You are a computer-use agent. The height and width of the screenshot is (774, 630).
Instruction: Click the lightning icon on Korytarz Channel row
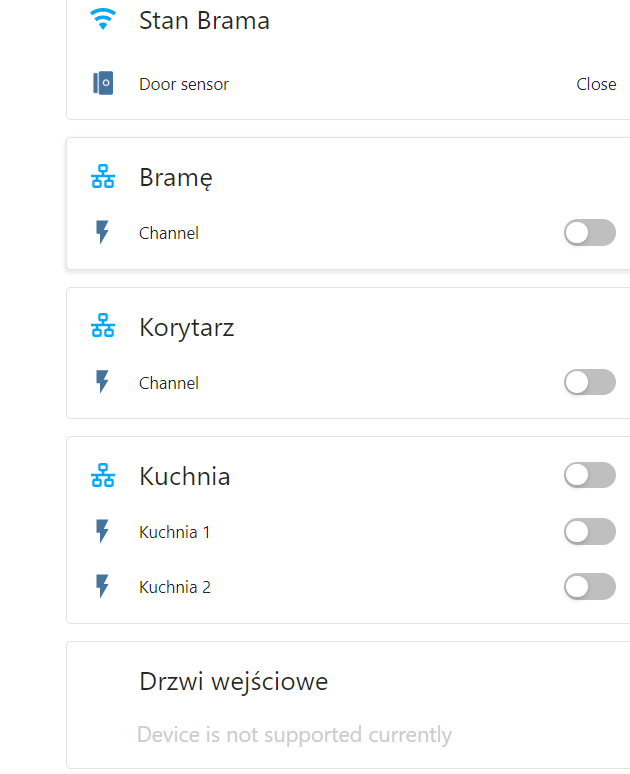[102, 382]
